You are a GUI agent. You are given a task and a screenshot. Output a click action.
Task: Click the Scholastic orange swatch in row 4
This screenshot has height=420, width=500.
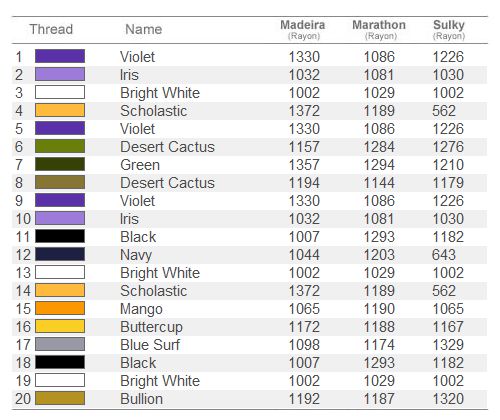(x=60, y=110)
